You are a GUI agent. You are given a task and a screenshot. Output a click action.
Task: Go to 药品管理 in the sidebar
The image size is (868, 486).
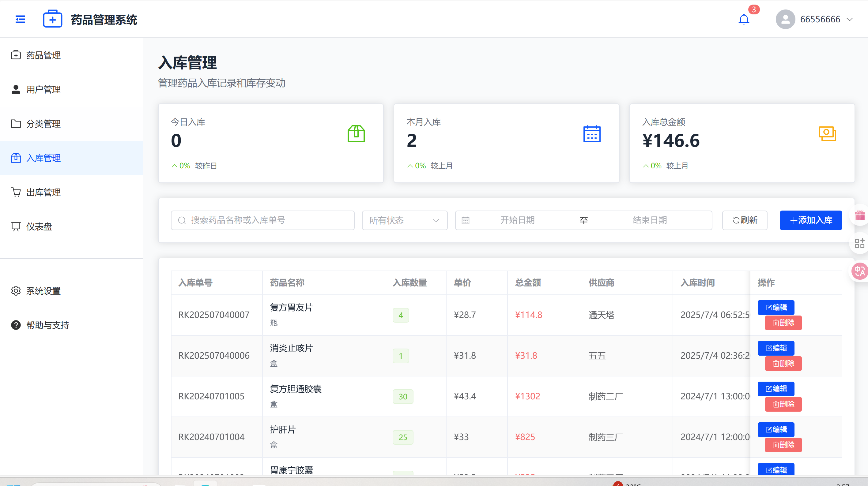tap(43, 55)
